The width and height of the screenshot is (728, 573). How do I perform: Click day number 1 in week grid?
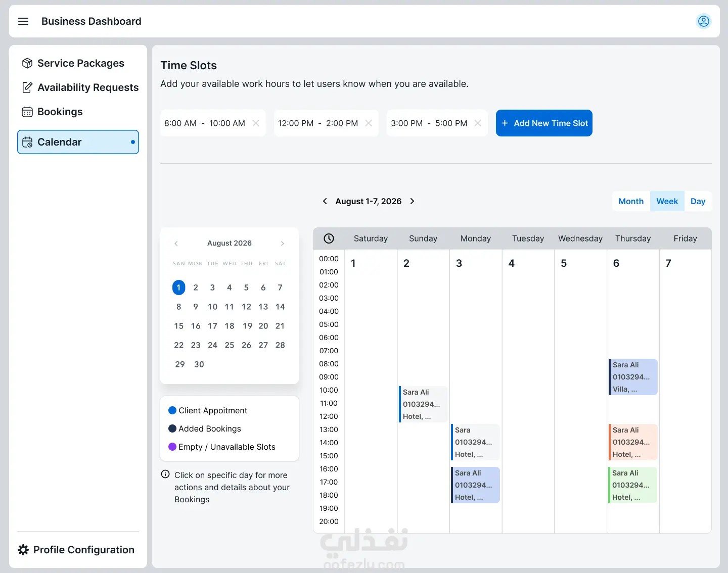tap(353, 263)
